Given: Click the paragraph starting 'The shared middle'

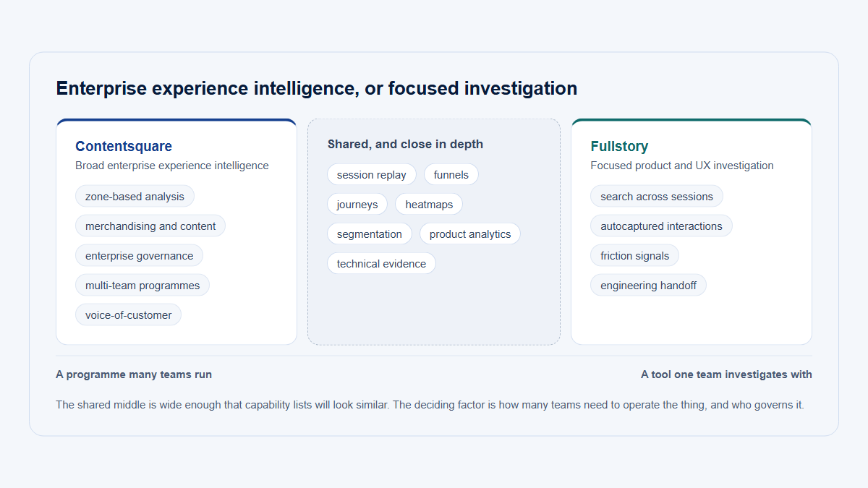Looking at the screenshot, I should pos(430,405).
